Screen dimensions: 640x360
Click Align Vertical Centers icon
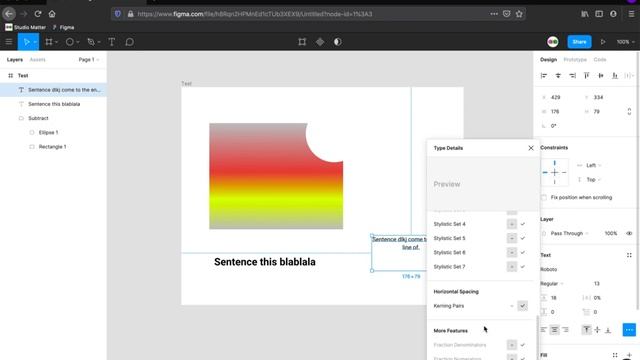click(601, 76)
